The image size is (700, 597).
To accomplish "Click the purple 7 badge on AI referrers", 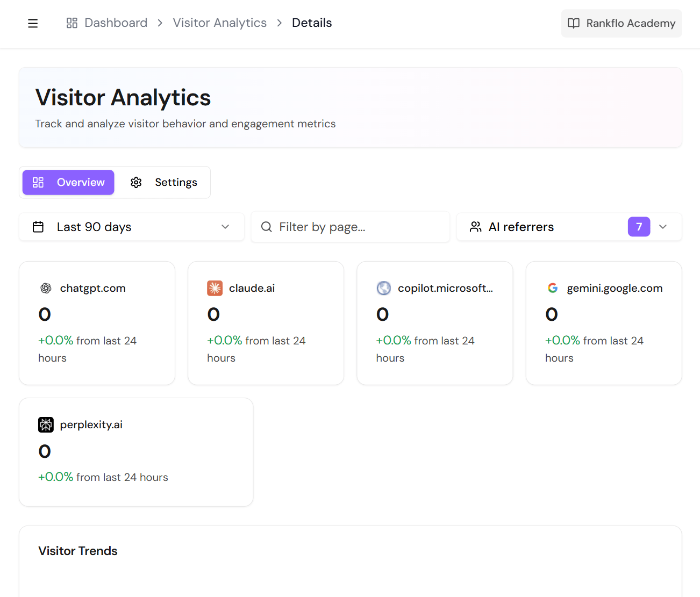I will [639, 227].
